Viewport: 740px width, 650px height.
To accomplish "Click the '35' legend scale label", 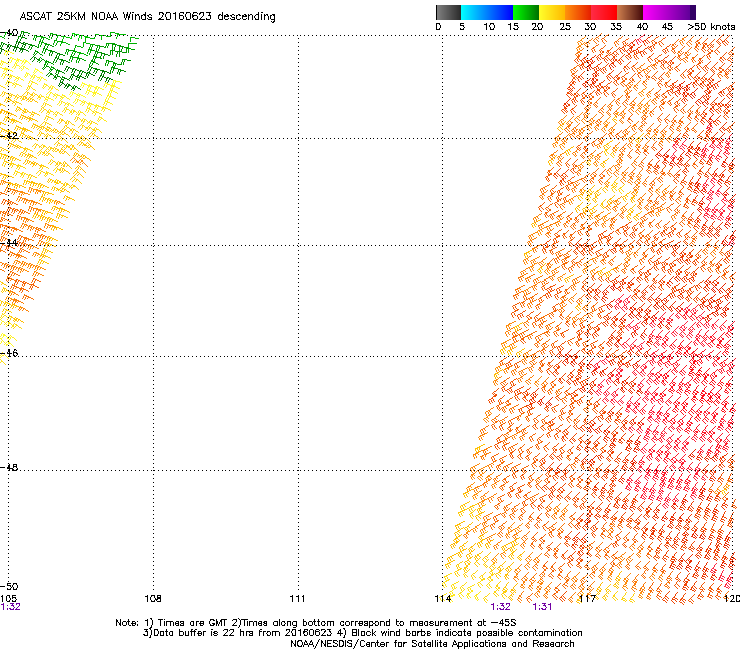I will [x=616, y=27].
